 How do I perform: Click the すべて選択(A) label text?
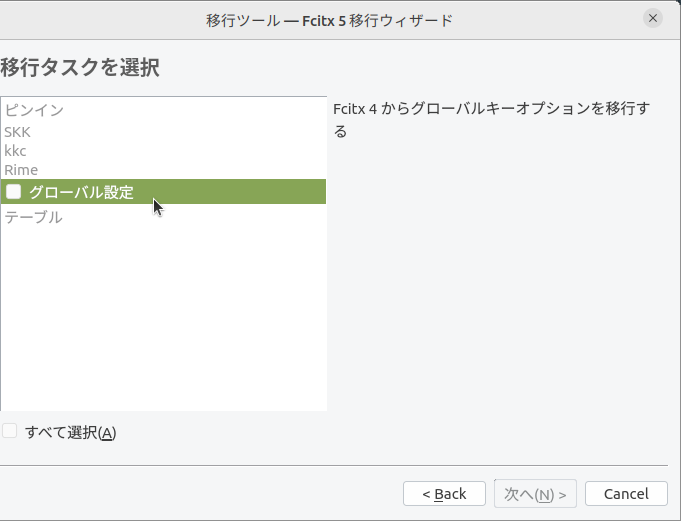(71, 432)
